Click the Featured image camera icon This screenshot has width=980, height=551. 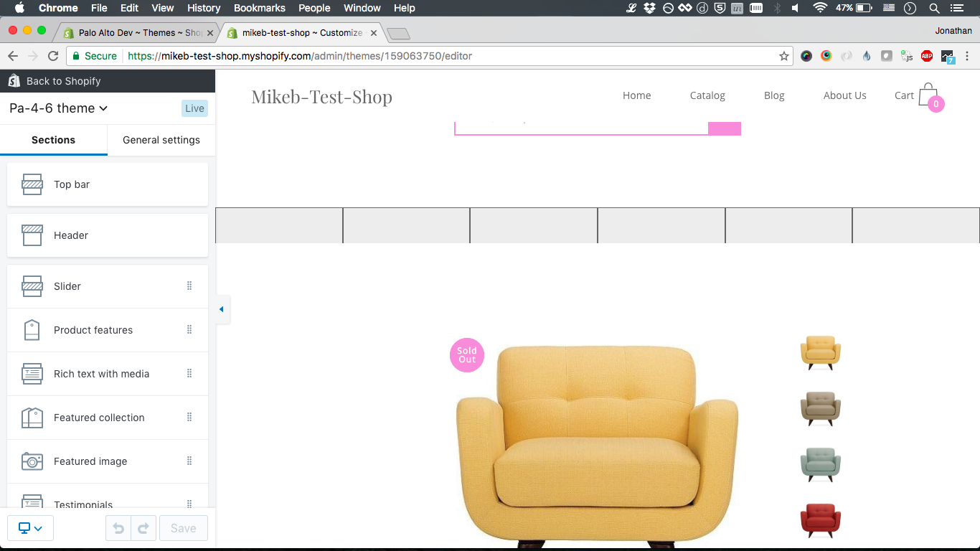(32, 461)
